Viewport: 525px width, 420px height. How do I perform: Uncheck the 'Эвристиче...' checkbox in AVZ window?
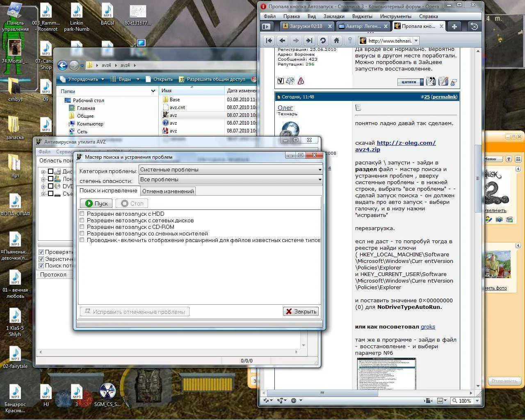[41, 259]
